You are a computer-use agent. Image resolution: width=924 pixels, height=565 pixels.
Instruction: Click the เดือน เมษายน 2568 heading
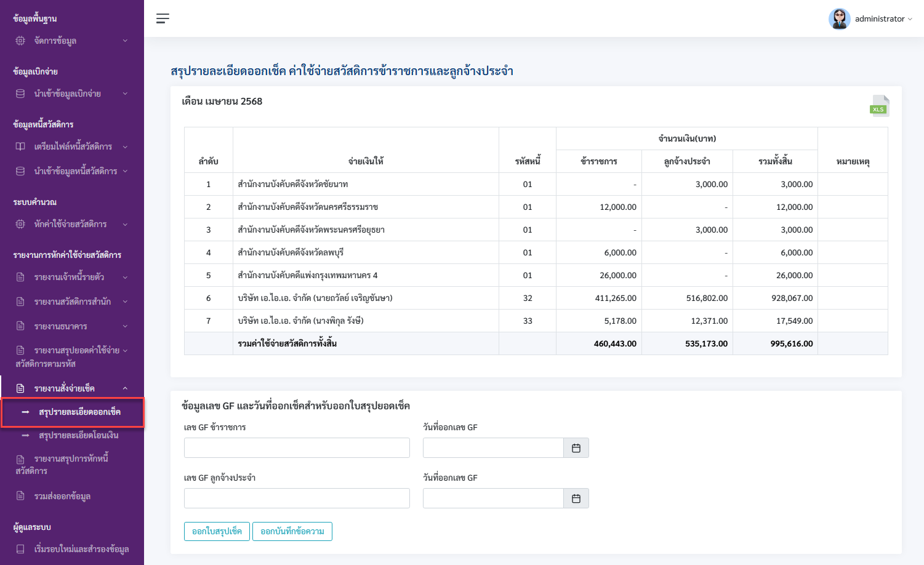[222, 102]
